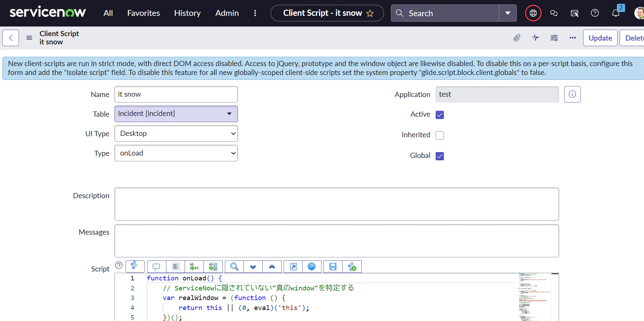644x321 pixels.
Task: Toggle the syntax highlighting editor icon
Action: 135,266
